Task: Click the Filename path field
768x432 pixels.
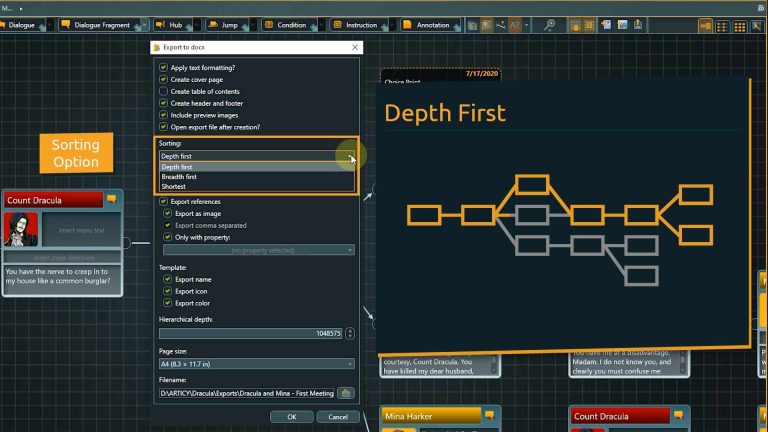Action: pos(247,393)
